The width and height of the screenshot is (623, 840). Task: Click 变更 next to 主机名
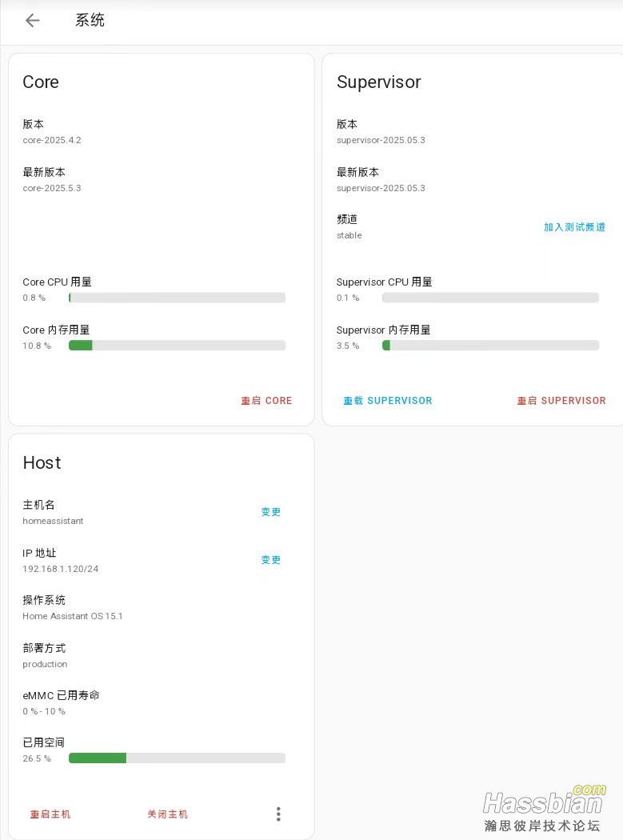[271, 512]
